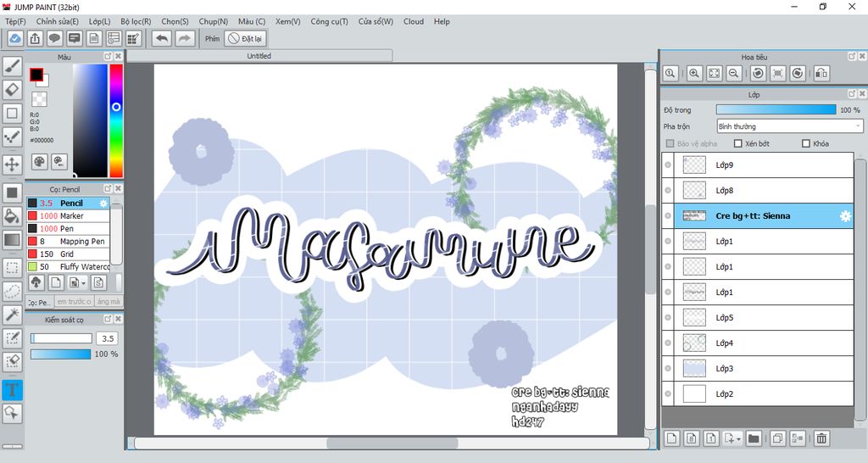Toggle visibility of Lớp3 layer
This screenshot has height=463, width=868.
pyautogui.click(x=668, y=369)
